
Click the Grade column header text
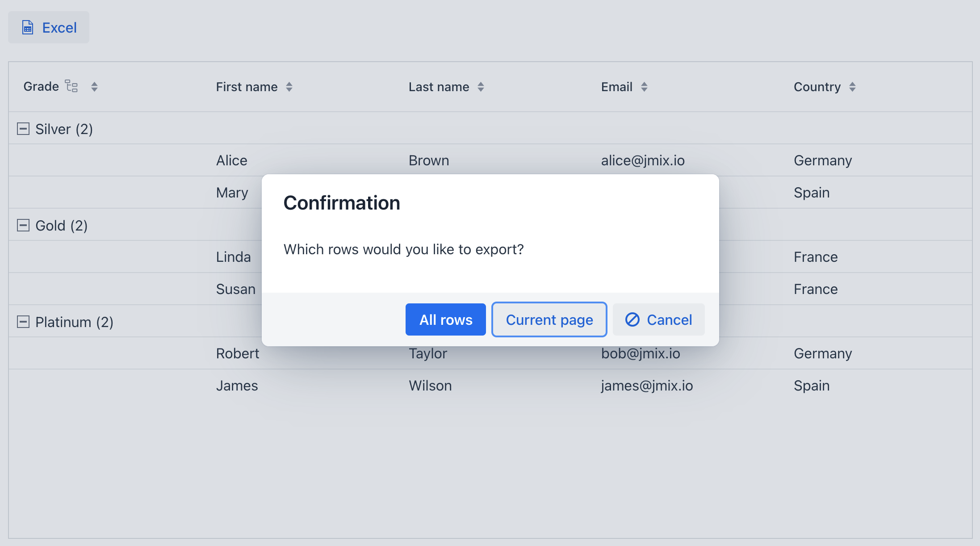[x=41, y=86]
